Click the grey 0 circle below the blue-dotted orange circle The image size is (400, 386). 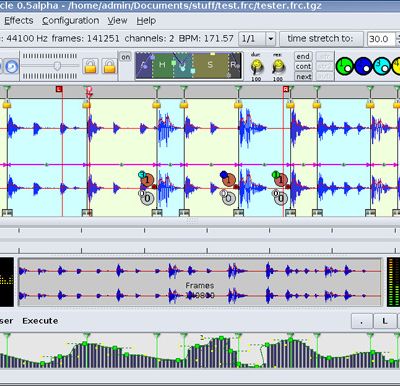229,199
